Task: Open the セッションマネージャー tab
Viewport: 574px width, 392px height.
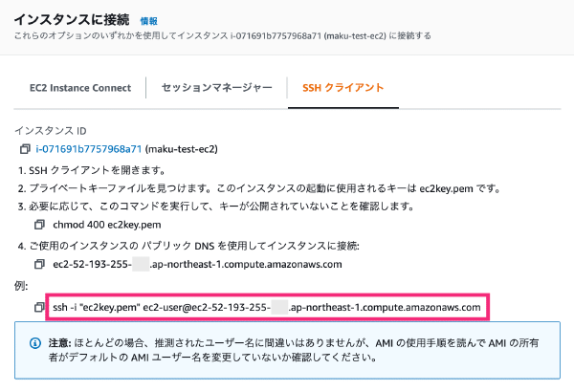Action: [217, 88]
